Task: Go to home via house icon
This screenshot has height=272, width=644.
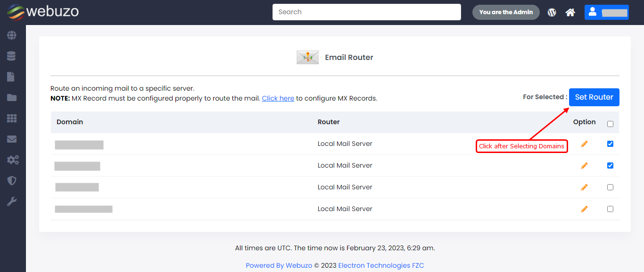Action: point(570,12)
